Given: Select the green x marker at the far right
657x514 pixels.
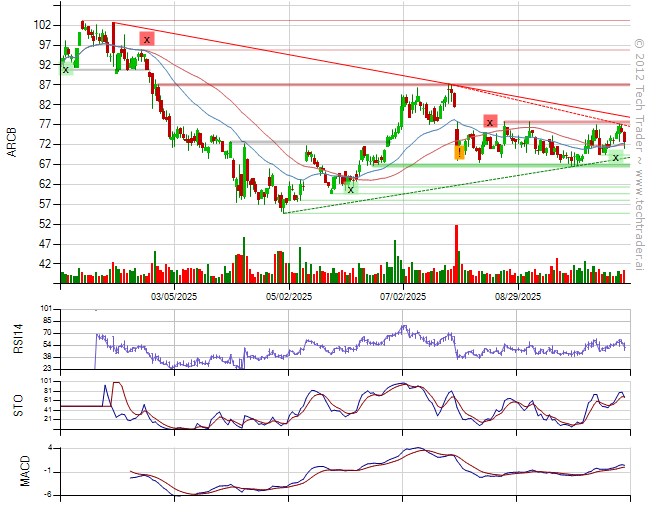Looking at the screenshot, I should point(615,158).
